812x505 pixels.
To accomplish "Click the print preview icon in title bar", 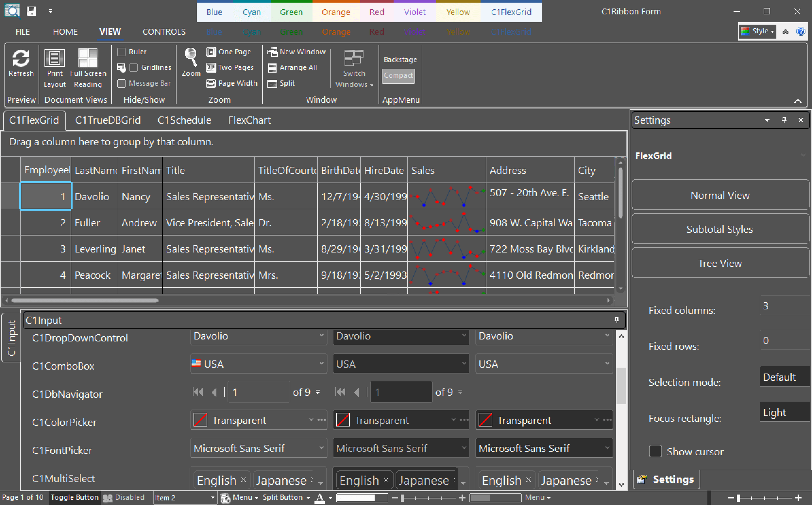I will pyautogui.click(x=12, y=11).
